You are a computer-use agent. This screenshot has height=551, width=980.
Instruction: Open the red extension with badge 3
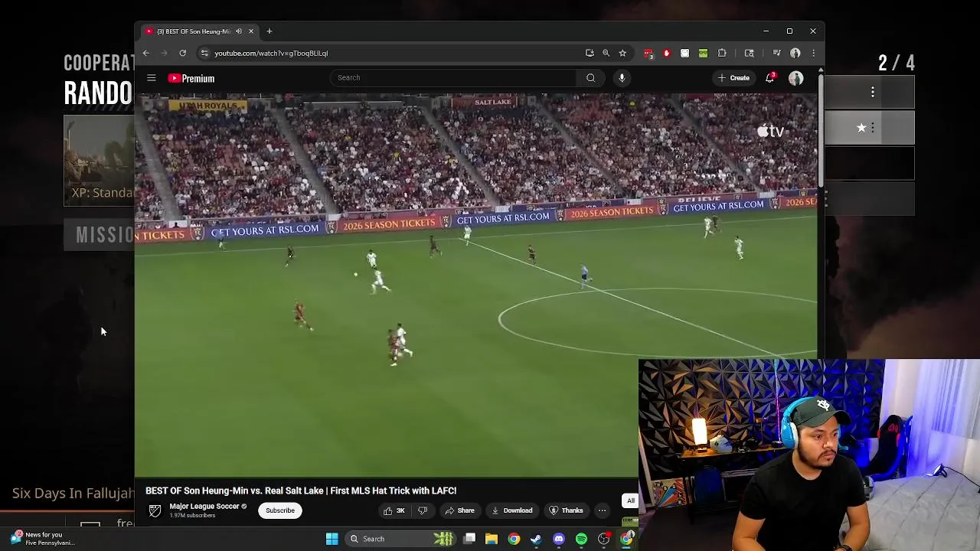coord(648,53)
